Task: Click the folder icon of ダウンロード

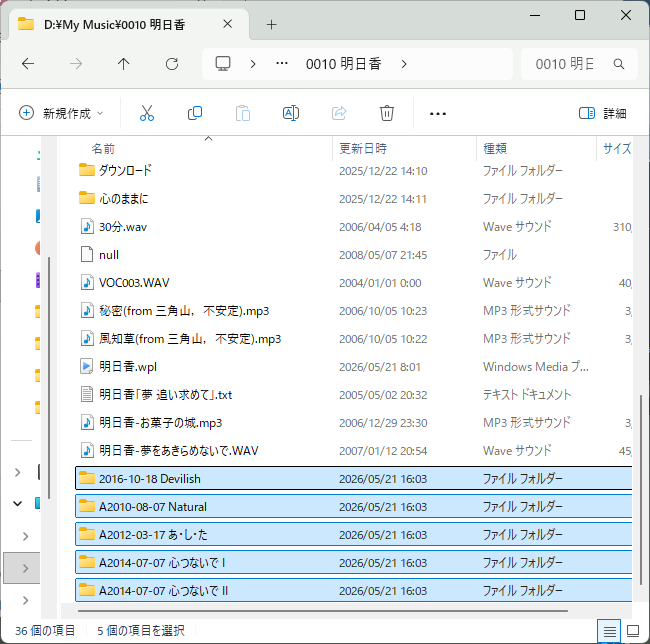Action: pos(87,170)
